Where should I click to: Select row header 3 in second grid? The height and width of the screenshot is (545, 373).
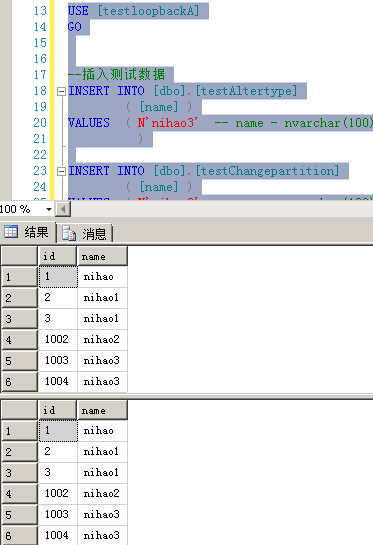coord(19,473)
